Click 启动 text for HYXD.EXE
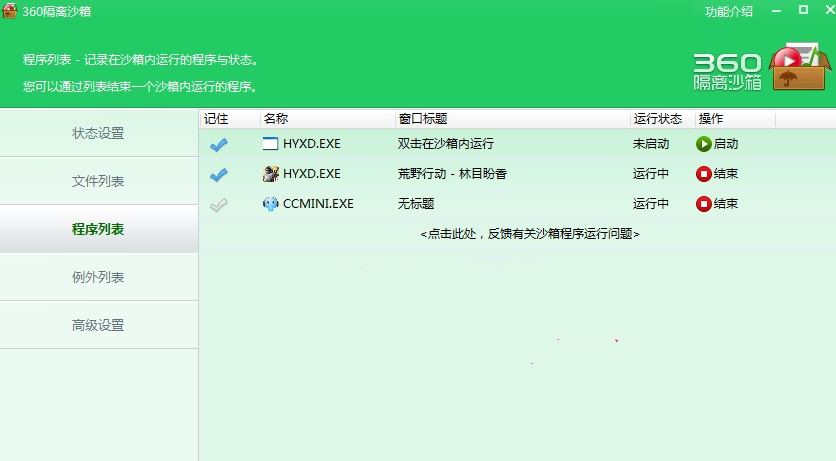The height and width of the screenshot is (461, 836). 726,144
